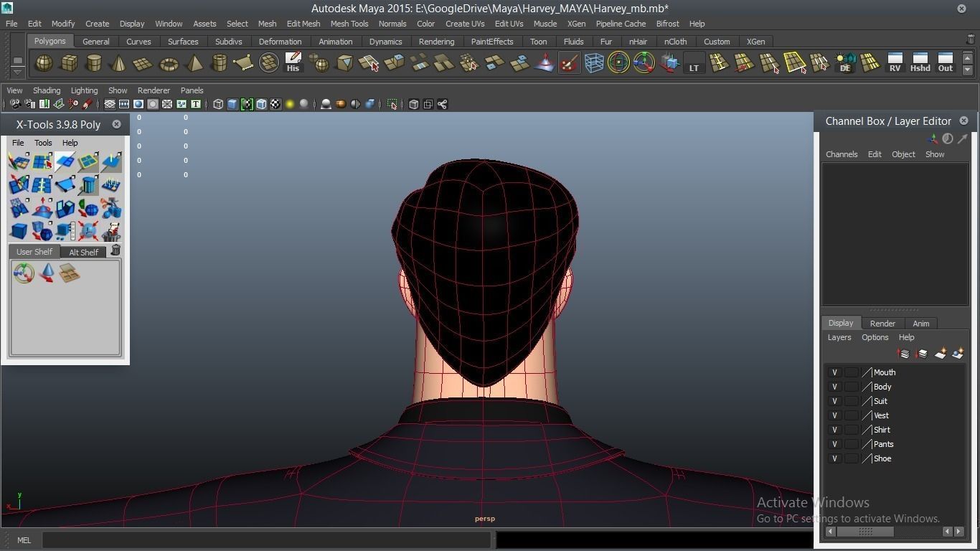Create a polygon cone from the shelf
Image resolution: width=980 pixels, height=551 pixels.
coord(118,63)
